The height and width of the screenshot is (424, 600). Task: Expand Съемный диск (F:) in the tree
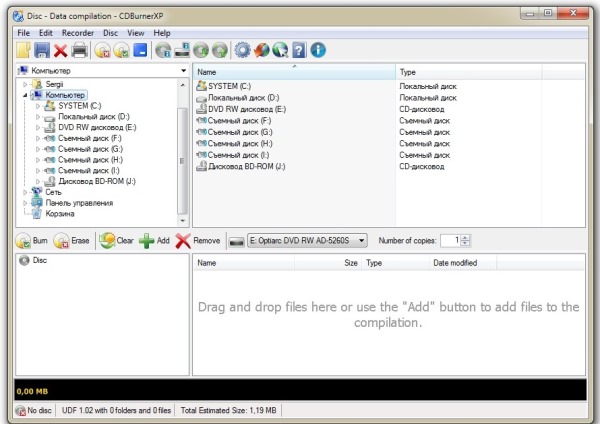click(x=38, y=138)
